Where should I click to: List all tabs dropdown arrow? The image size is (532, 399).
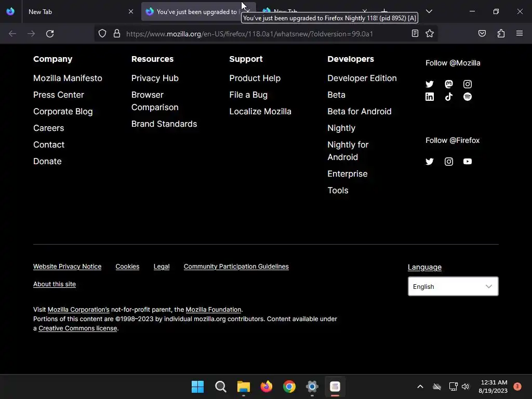429,11
